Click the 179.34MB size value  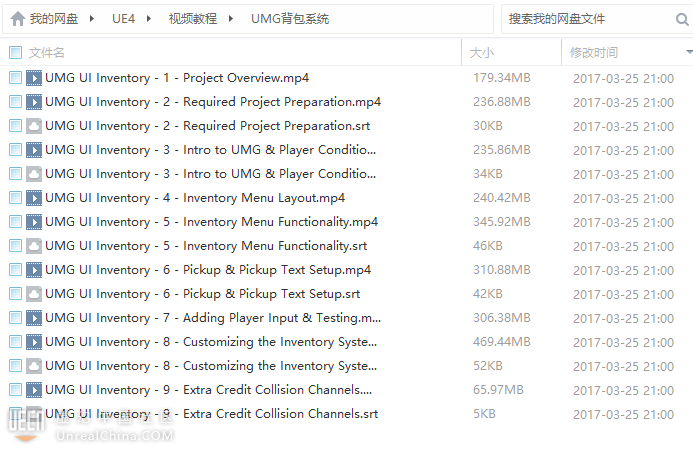coord(502,78)
